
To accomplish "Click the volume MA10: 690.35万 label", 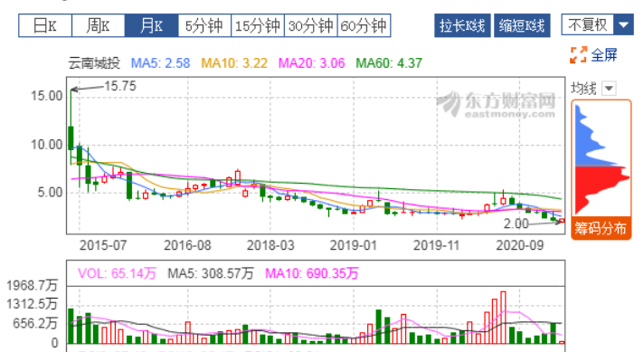I will click(x=312, y=273).
